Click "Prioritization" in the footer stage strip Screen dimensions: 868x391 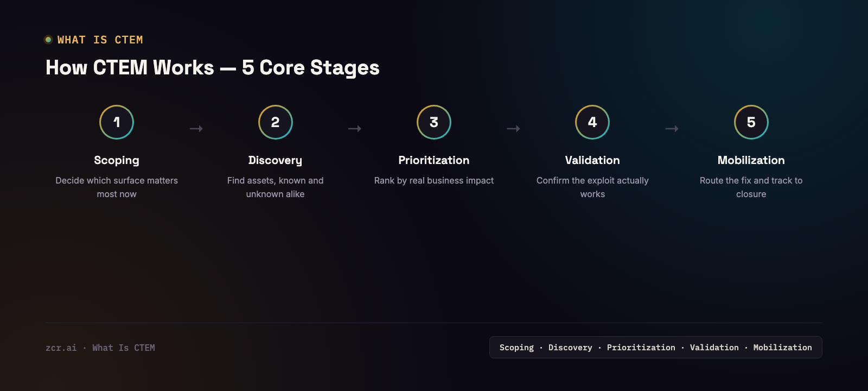click(x=641, y=348)
